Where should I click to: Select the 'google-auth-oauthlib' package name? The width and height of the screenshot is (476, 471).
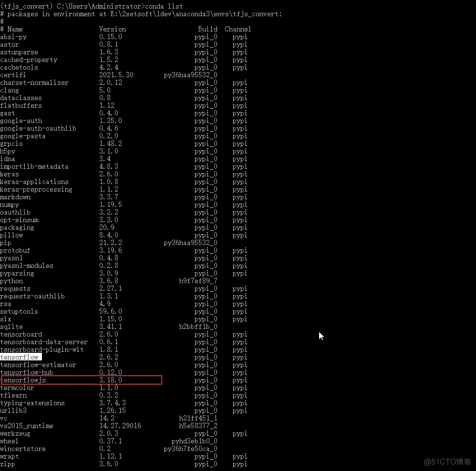38,128
